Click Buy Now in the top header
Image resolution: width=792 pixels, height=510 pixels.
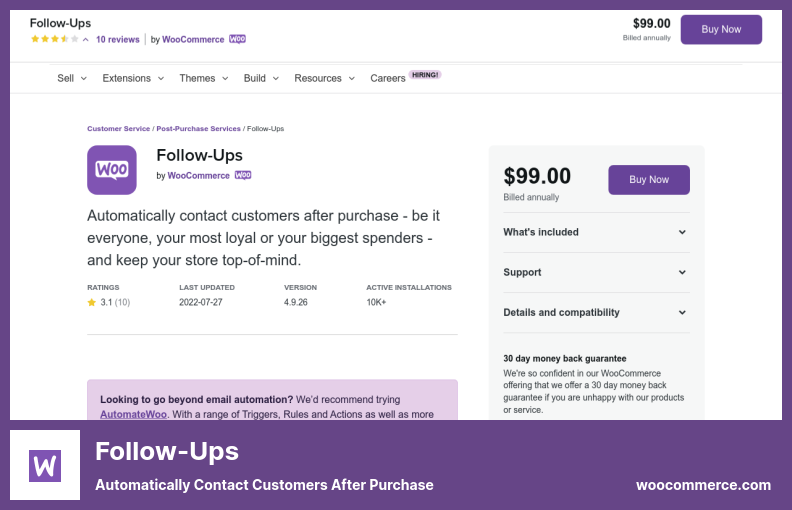(x=721, y=30)
